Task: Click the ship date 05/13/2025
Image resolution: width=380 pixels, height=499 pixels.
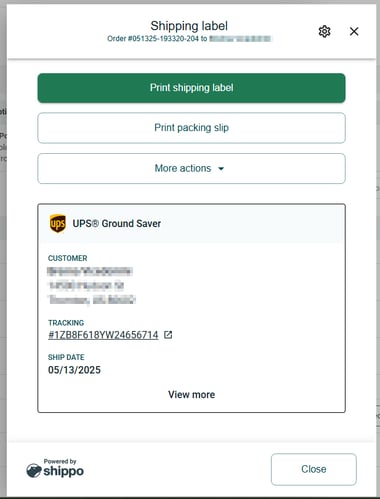Action: 74,370
